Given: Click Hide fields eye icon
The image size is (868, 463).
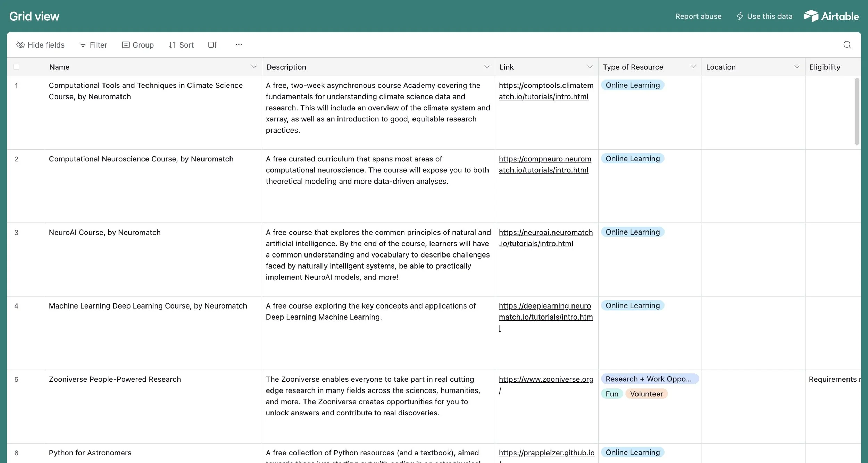Looking at the screenshot, I should (20, 45).
